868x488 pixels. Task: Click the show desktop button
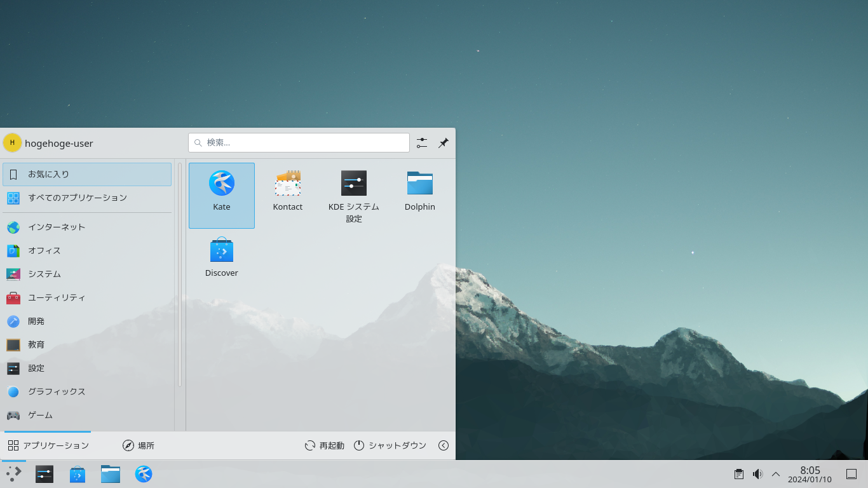851,474
